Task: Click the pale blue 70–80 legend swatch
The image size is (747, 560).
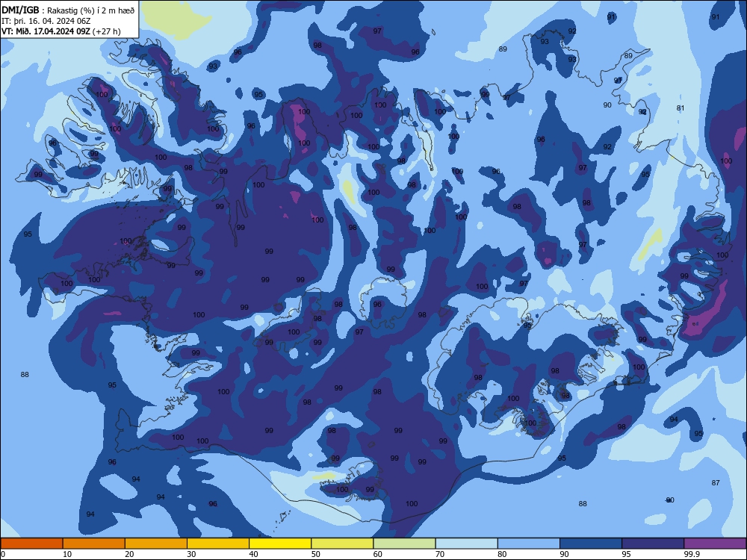Action: click(x=466, y=544)
